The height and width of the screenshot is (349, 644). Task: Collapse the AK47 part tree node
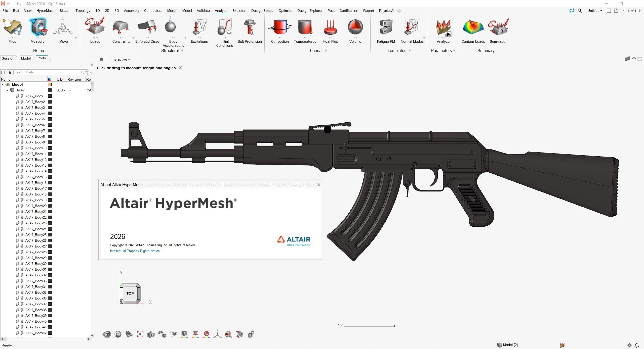tap(7, 90)
